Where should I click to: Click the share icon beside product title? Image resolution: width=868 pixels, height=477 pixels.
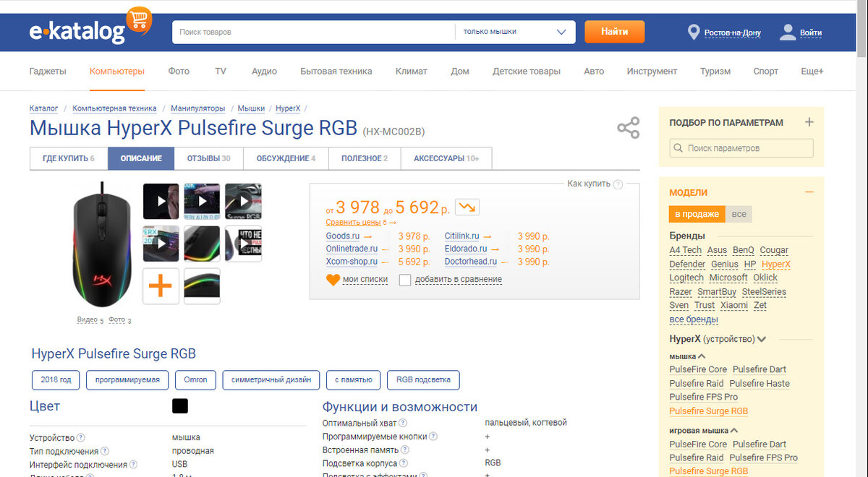[628, 128]
